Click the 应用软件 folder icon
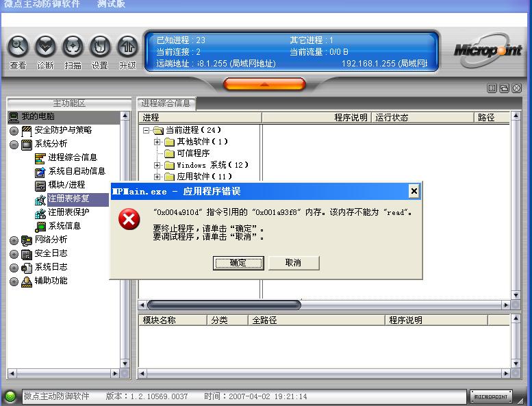 pos(169,177)
